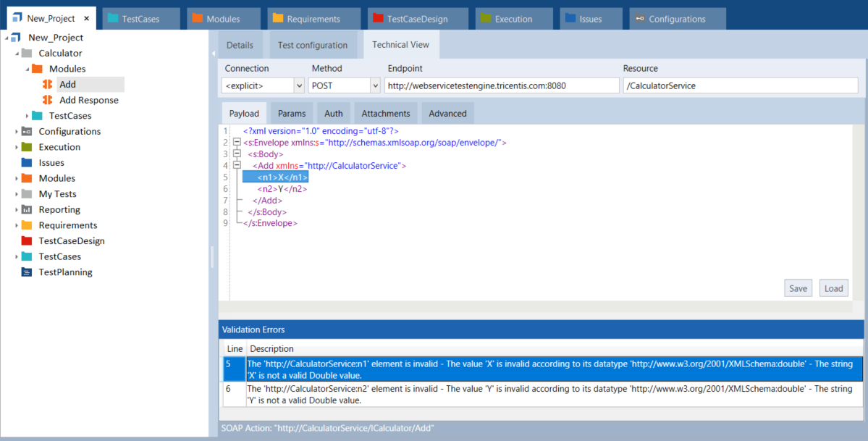Expand the Requirements node in tree
Image resolution: width=868 pixels, height=441 pixels.
(17, 225)
